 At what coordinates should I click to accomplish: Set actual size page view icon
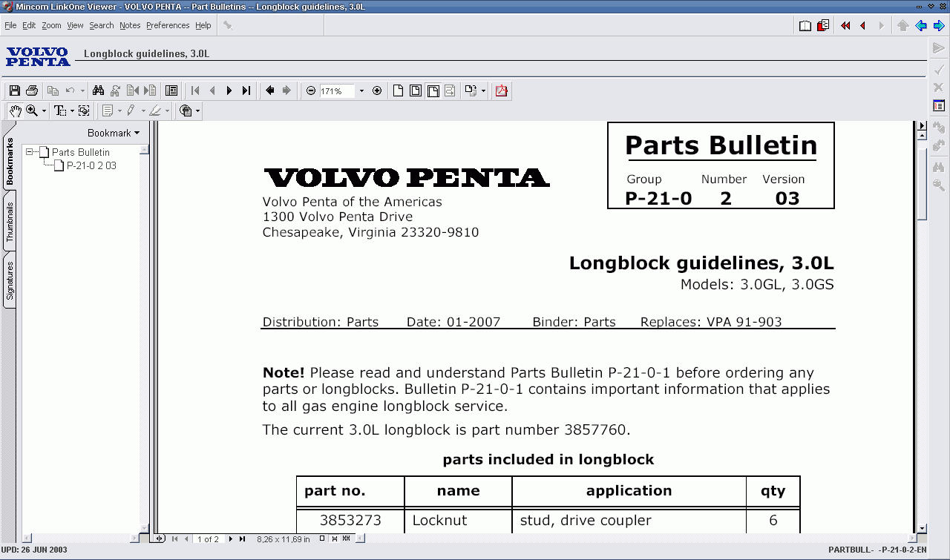(399, 90)
